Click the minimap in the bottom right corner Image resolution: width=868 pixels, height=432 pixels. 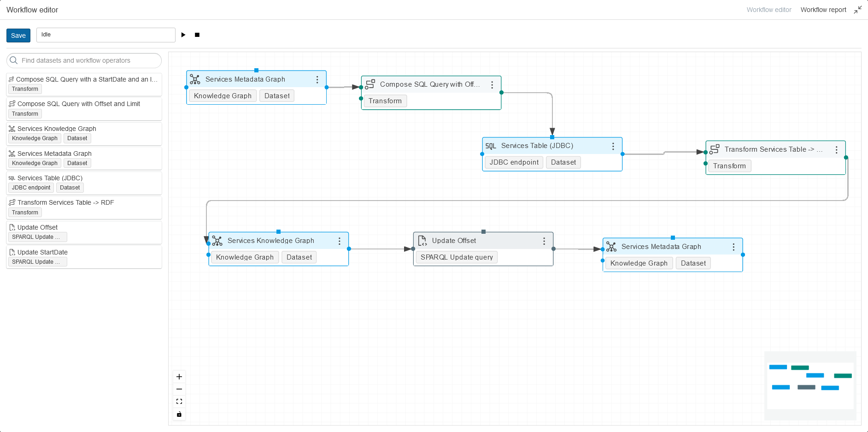[x=810, y=386]
